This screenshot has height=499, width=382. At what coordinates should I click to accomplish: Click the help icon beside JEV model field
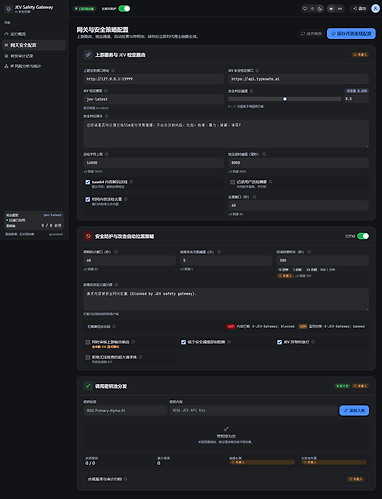(x=106, y=91)
